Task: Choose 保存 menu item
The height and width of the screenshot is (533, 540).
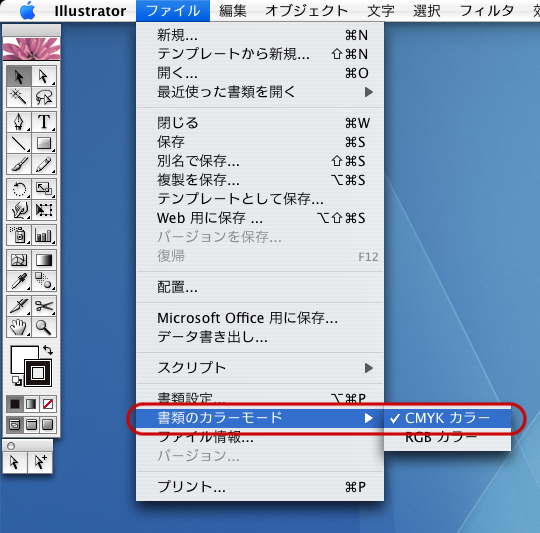Action: [x=260, y=142]
